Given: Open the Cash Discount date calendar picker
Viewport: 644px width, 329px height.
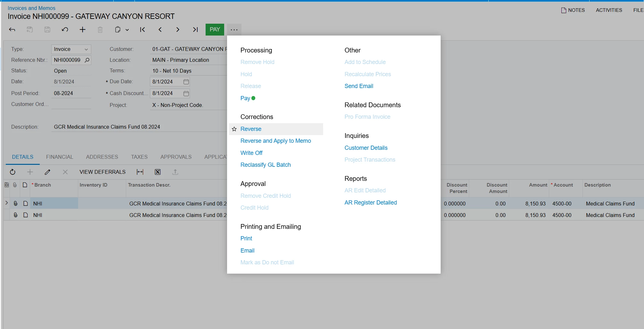Looking at the screenshot, I should [186, 93].
